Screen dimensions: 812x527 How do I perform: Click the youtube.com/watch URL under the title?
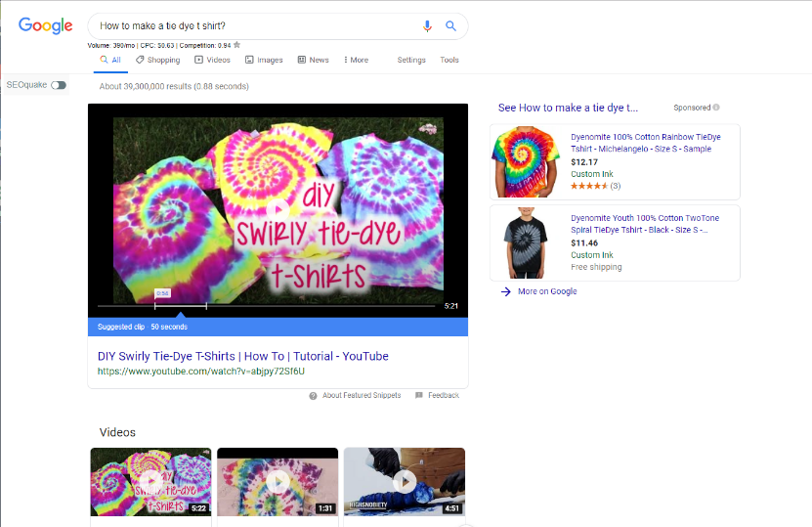point(201,372)
